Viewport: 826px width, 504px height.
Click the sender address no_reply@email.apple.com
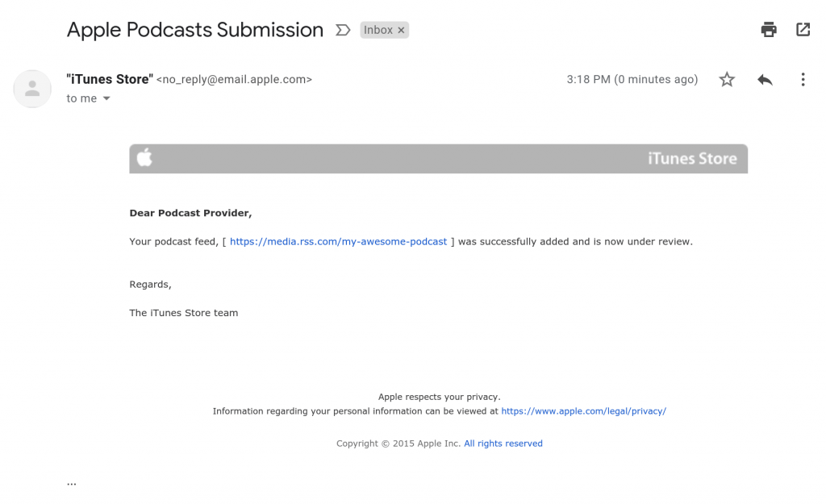pyautogui.click(x=232, y=79)
